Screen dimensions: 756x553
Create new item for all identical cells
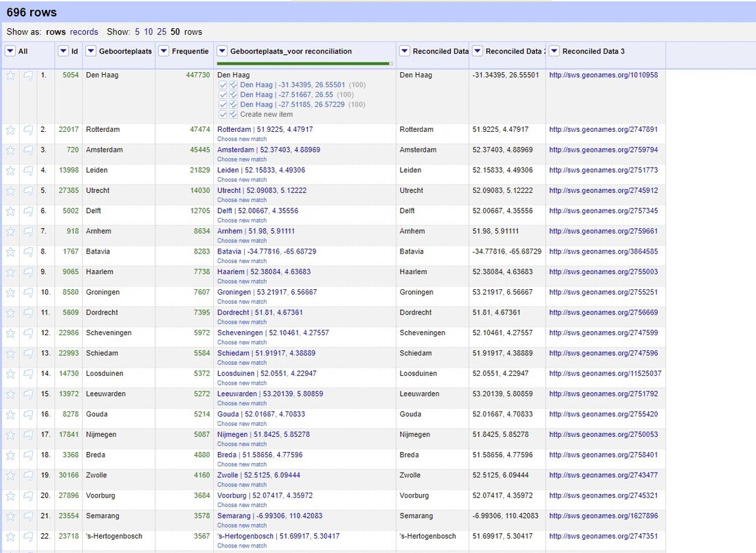[234, 115]
